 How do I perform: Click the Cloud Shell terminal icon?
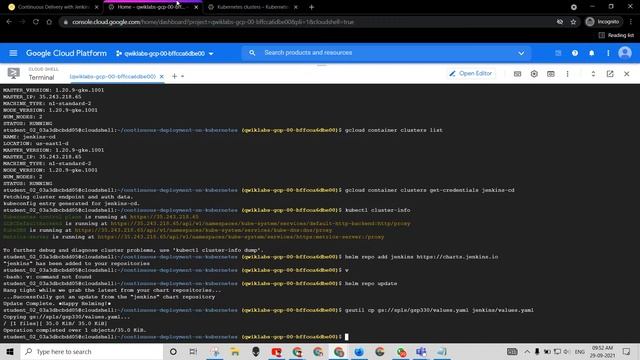13,73
